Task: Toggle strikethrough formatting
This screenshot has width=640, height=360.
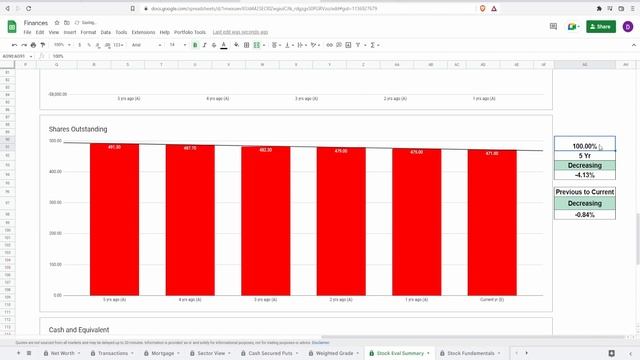Action: [214, 45]
